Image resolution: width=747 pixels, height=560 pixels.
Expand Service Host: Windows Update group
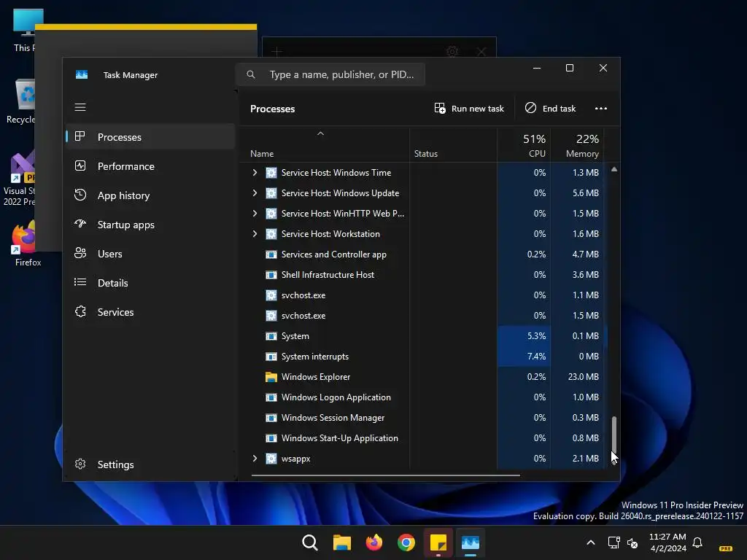click(x=255, y=193)
